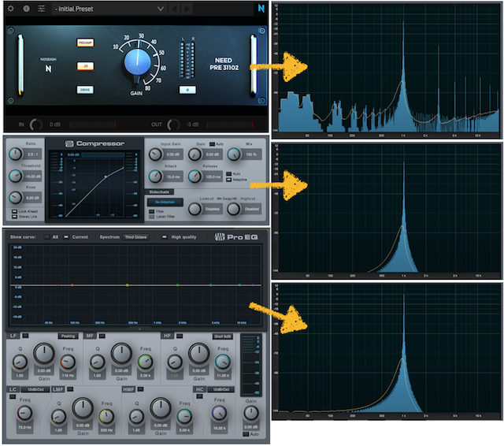The width and height of the screenshot is (504, 446).
Task: Click the LF band label button
Action: click(13, 336)
